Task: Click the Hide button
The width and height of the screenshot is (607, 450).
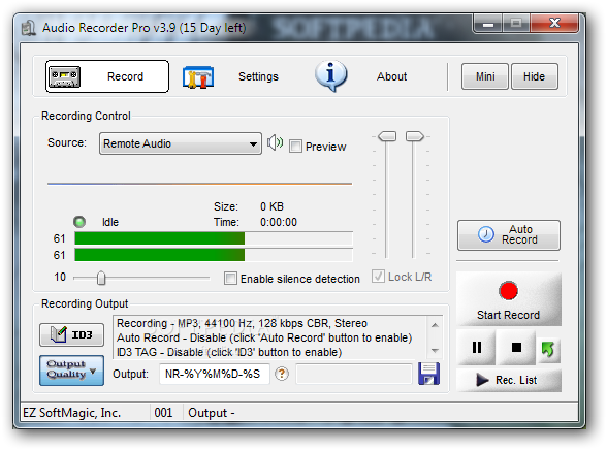Action: point(534,77)
